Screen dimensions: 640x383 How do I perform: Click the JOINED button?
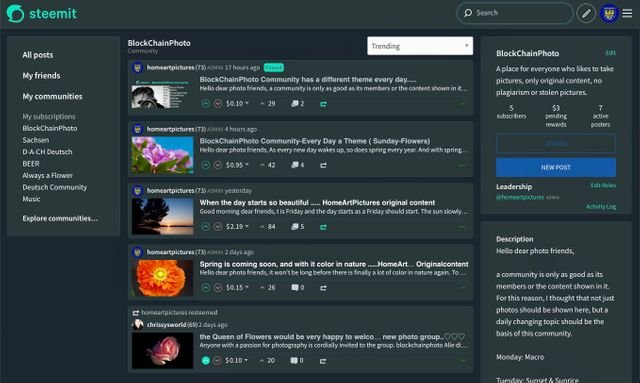coord(556,144)
